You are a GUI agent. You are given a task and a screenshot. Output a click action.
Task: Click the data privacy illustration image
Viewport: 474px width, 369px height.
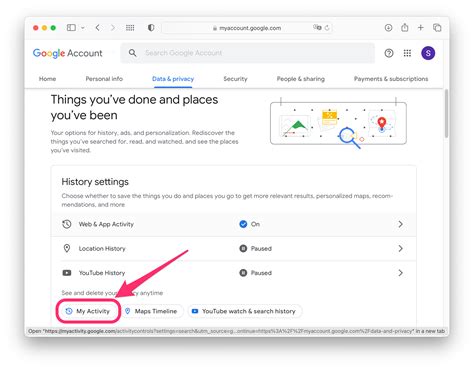[x=338, y=123]
